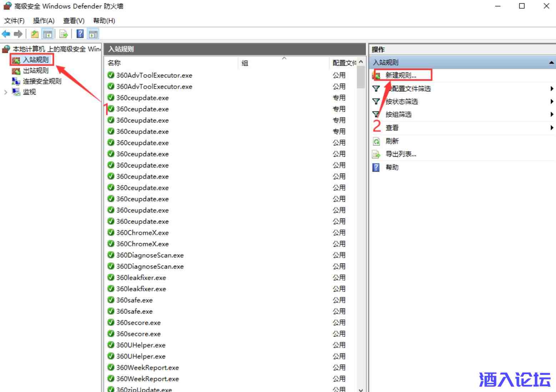The height and width of the screenshot is (392, 556).
Task: Select 连接安全规则 in the left tree
Action: 42,81
